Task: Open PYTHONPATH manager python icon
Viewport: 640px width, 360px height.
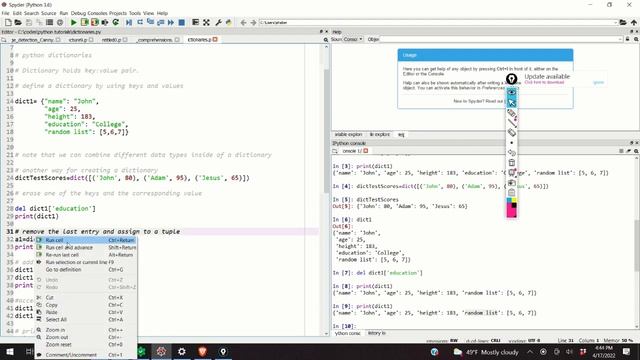Action: coord(229,22)
